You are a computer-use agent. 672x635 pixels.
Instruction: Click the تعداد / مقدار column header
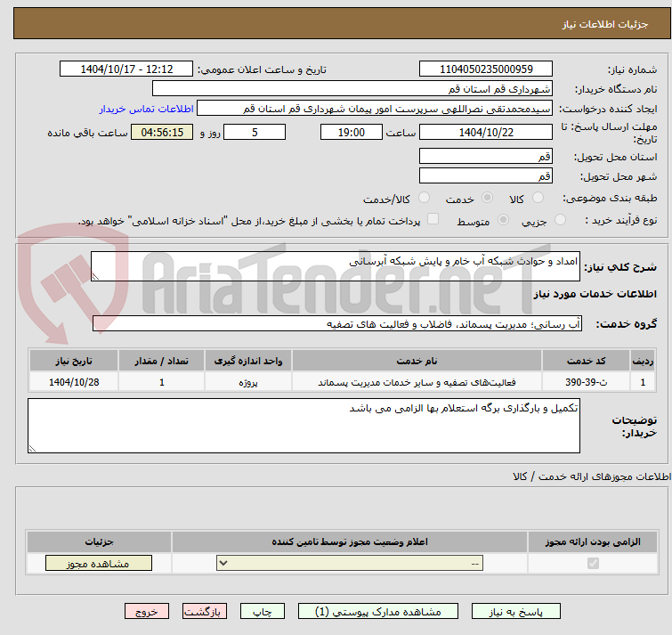pyautogui.click(x=162, y=361)
